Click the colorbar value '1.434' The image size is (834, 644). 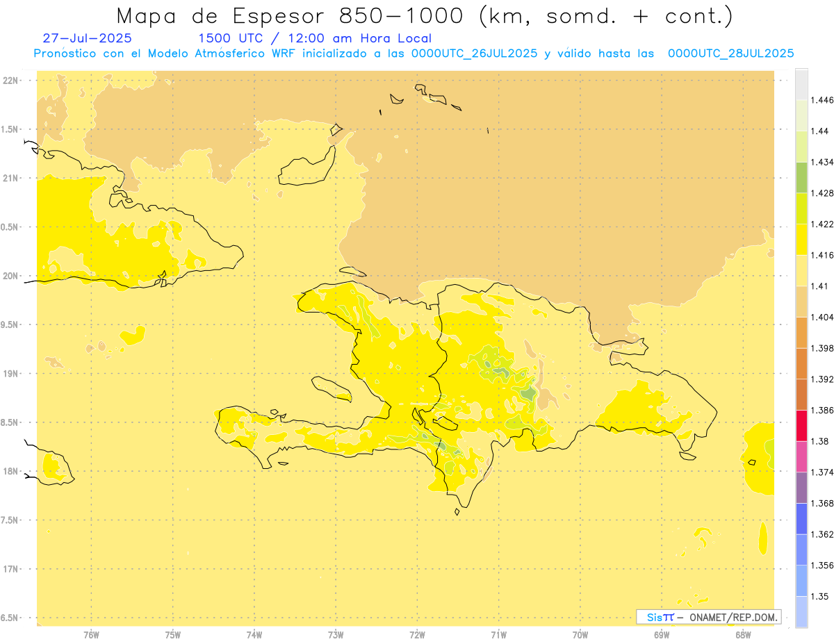click(x=824, y=162)
